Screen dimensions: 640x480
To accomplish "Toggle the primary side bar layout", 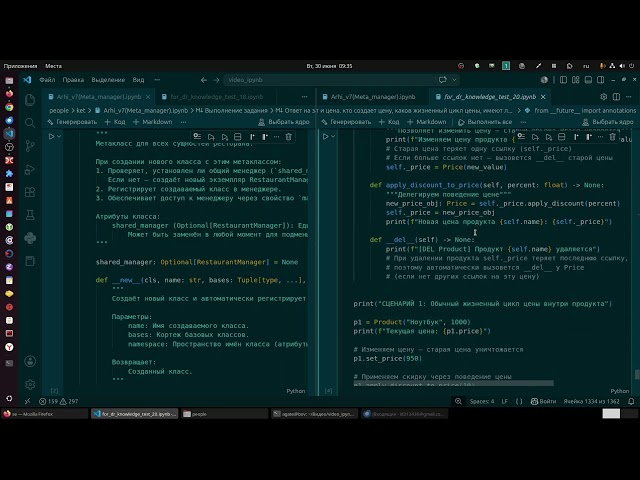I will pos(563,80).
